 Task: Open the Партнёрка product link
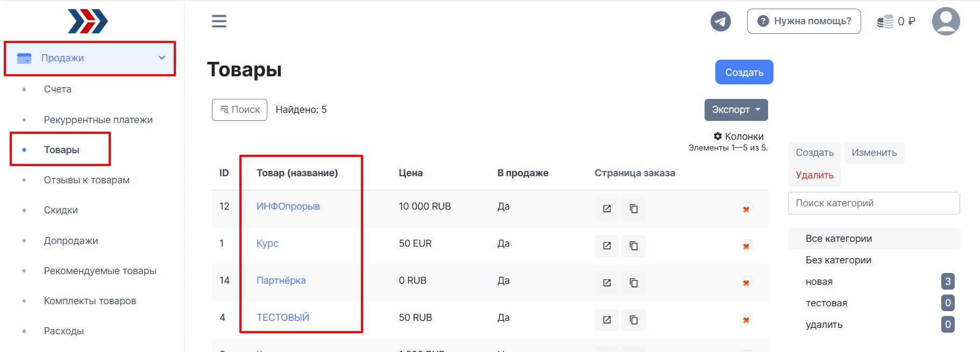[281, 281]
